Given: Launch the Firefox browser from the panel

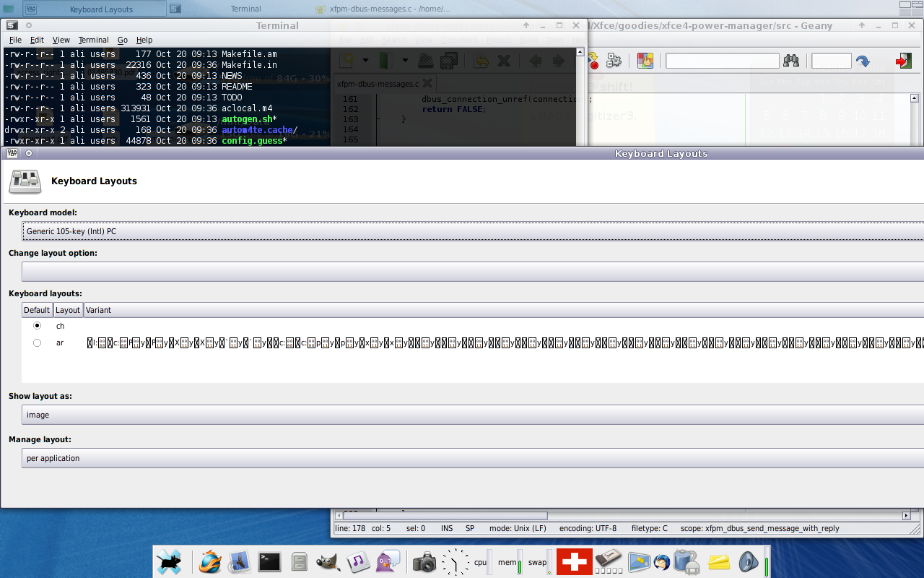Looking at the screenshot, I should tap(210, 561).
